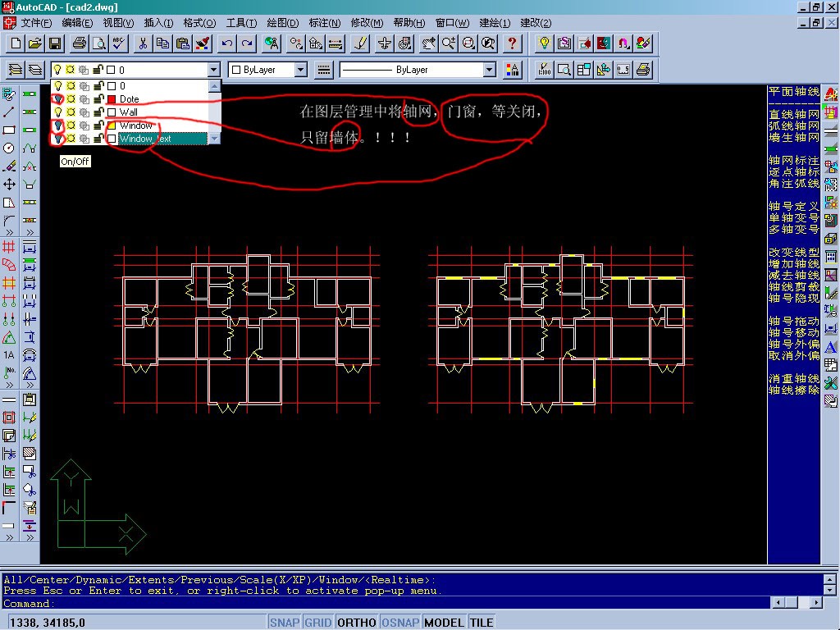Screen dimensions: 840x630
Task: Click the Open file folder icon
Action: click(35, 43)
